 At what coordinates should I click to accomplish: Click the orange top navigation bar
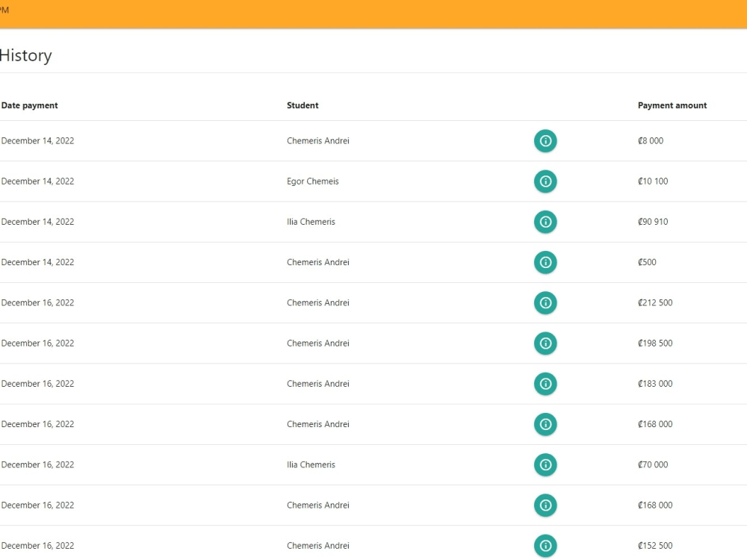pos(373,15)
